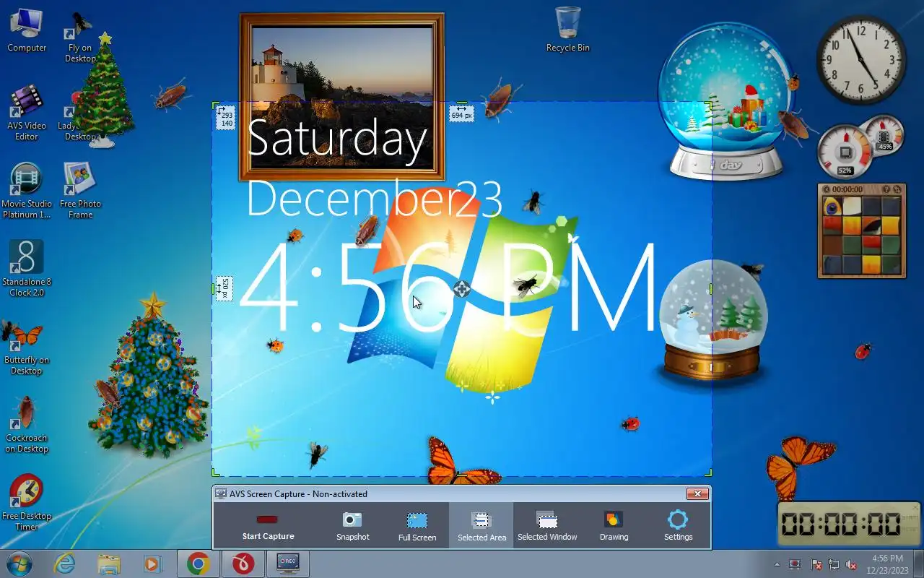Select the Standalone 8 Clock 2.0 shortcut
Image resolution: width=924 pixels, height=578 pixels.
tap(27, 269)
